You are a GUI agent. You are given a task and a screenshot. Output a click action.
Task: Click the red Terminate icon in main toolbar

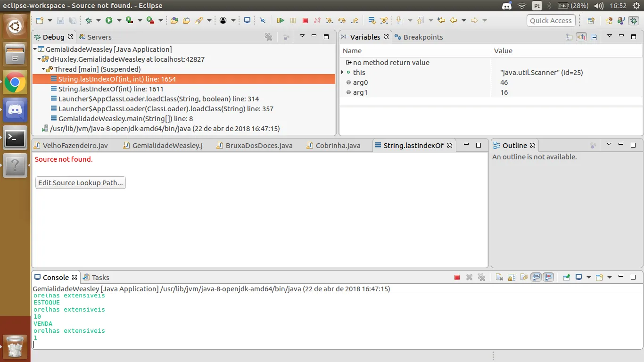coord(305,20)
